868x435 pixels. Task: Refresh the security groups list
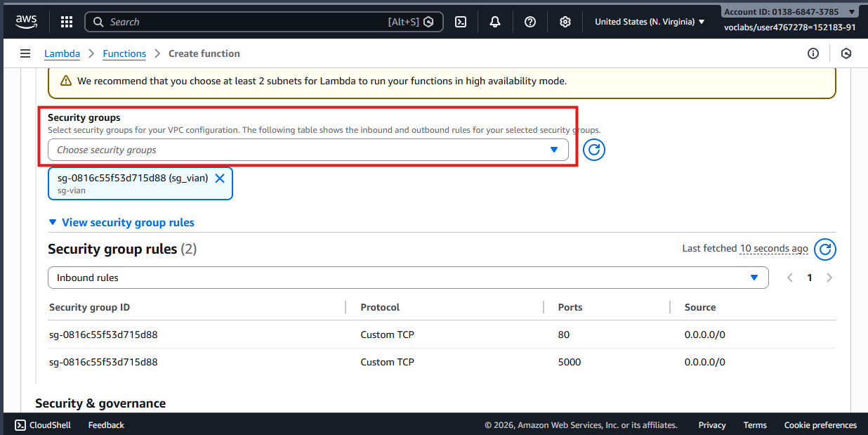tap(593, 150)
